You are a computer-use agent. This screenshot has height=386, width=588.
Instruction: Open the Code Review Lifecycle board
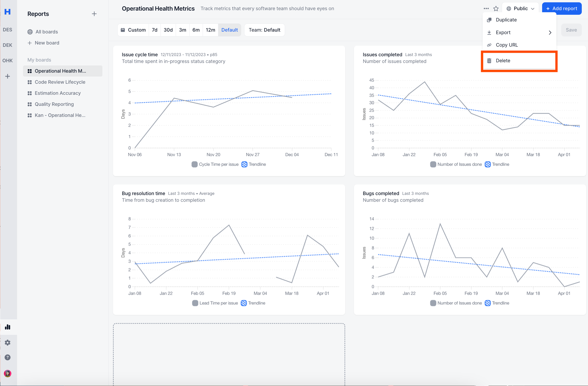(60, 82)
